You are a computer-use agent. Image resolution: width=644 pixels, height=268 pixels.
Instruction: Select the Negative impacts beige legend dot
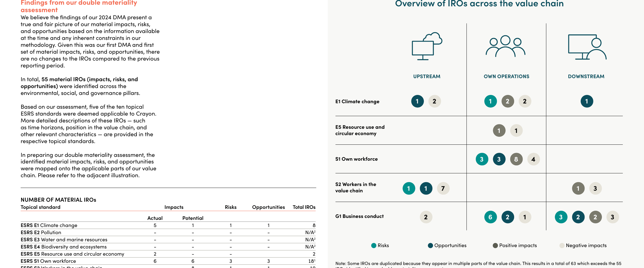coord(562,245)
